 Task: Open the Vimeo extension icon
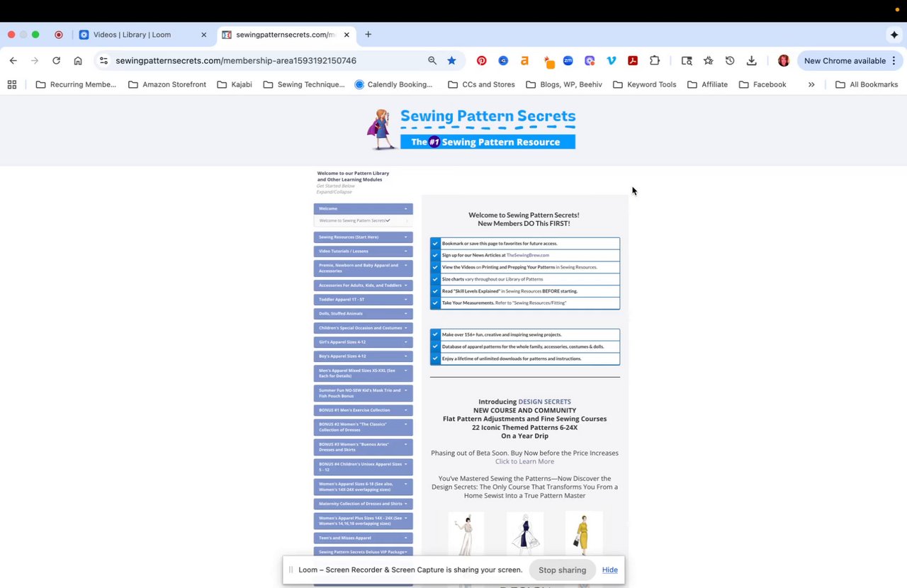coord(611,61)
